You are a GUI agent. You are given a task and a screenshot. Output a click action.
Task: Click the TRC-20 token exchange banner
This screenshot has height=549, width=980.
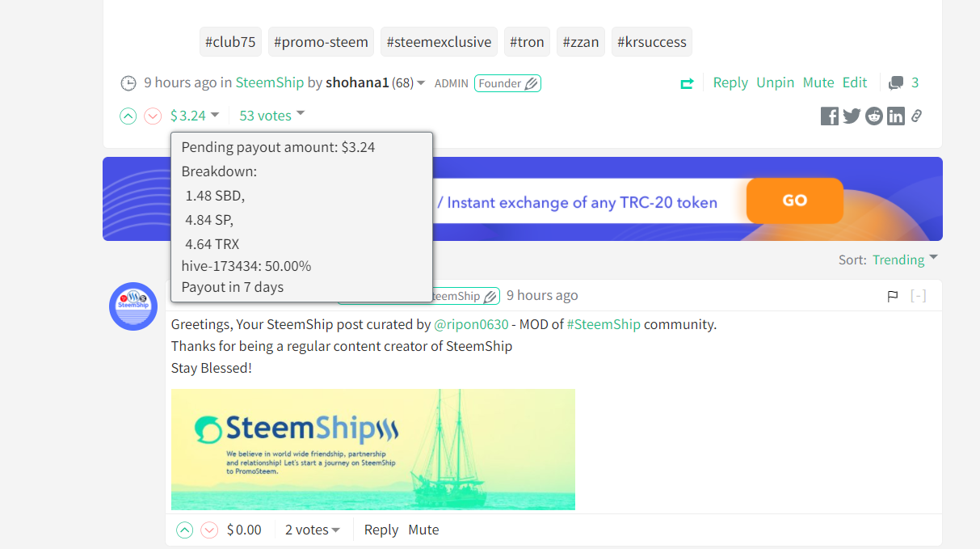coord(523,199)
